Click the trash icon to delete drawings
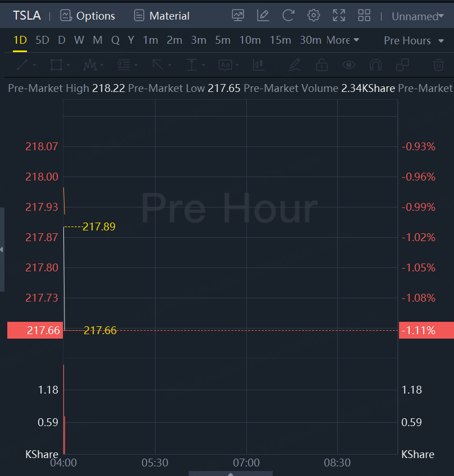The width and height of the screenshot is (454, 476). tap(438, 65)
